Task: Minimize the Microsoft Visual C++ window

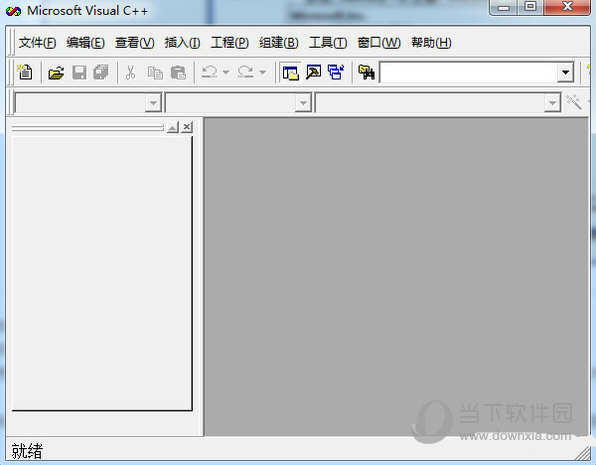Action: tap(503, 7)
